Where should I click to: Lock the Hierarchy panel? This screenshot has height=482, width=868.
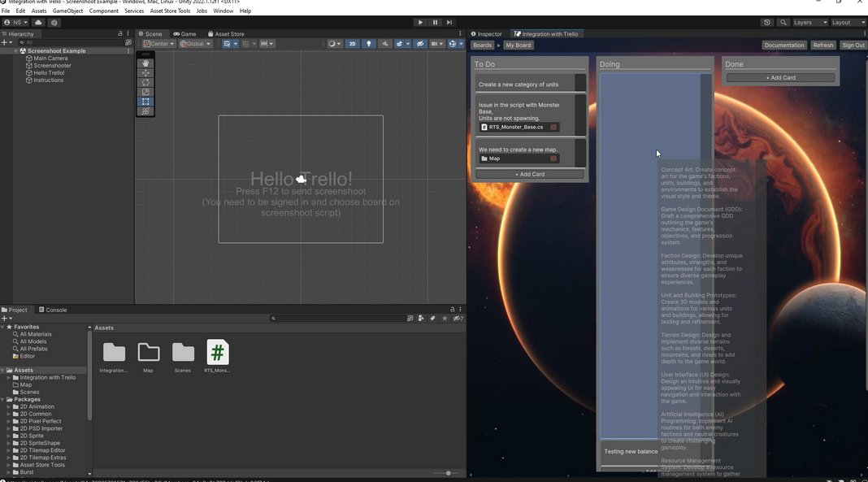click(x=120, y=34)
